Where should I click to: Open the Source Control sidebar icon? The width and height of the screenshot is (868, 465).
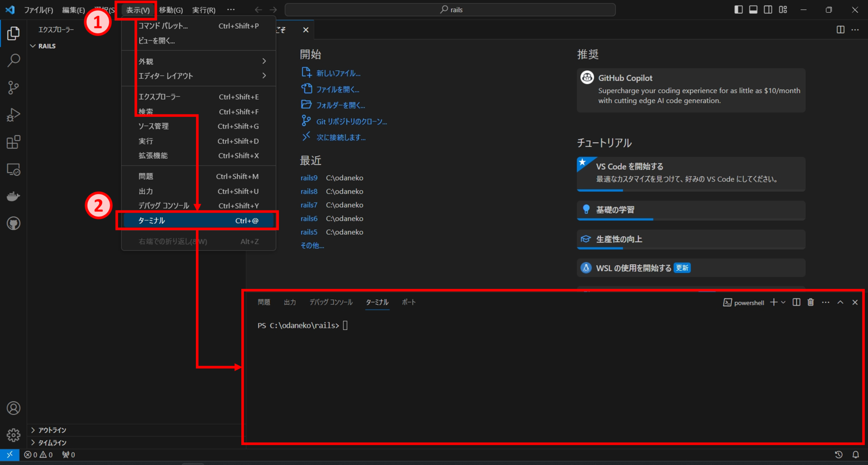13,88
